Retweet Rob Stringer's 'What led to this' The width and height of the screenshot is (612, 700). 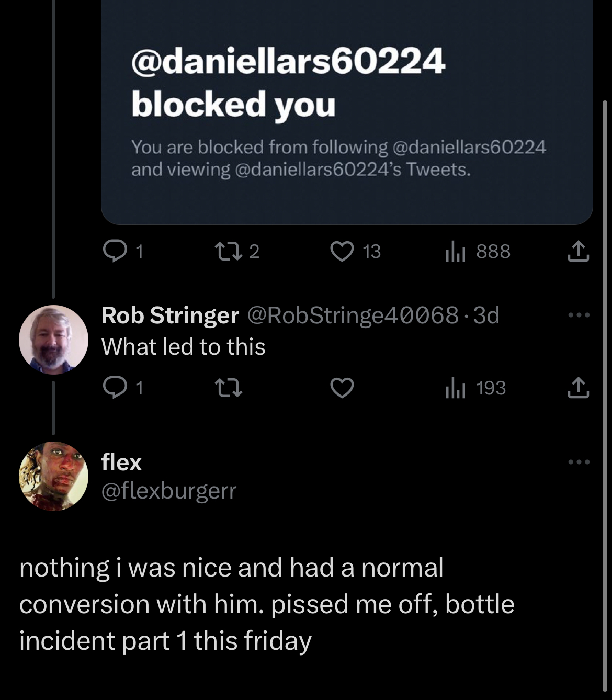click(228, 388)
